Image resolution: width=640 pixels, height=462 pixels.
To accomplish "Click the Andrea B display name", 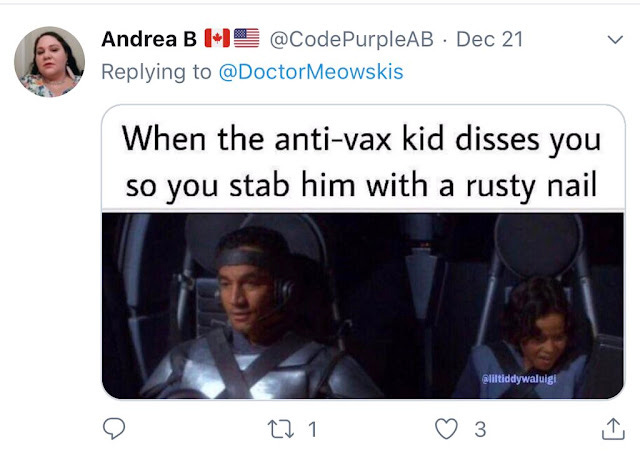I will point(149,39).
